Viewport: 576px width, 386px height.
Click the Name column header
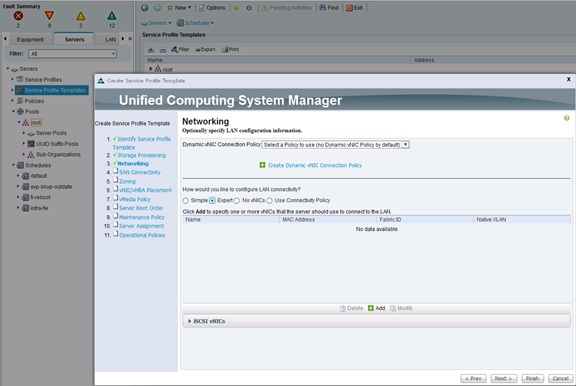point(231,220)
